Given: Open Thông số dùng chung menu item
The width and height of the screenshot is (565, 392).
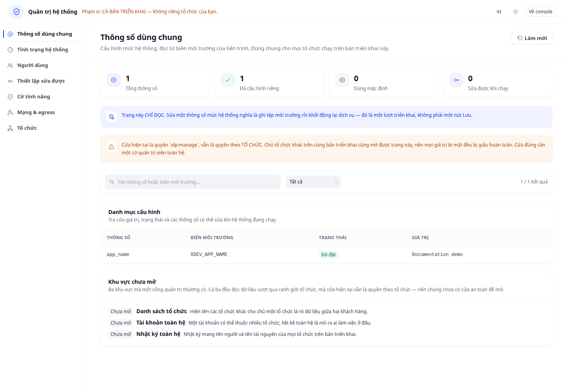Looking at the screenshot, I should [44, 34].
